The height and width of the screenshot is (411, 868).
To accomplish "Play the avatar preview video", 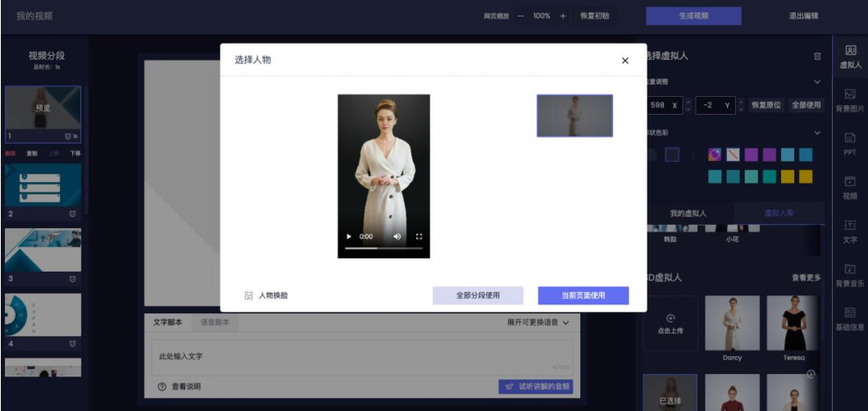I will (x=348, y=236).
